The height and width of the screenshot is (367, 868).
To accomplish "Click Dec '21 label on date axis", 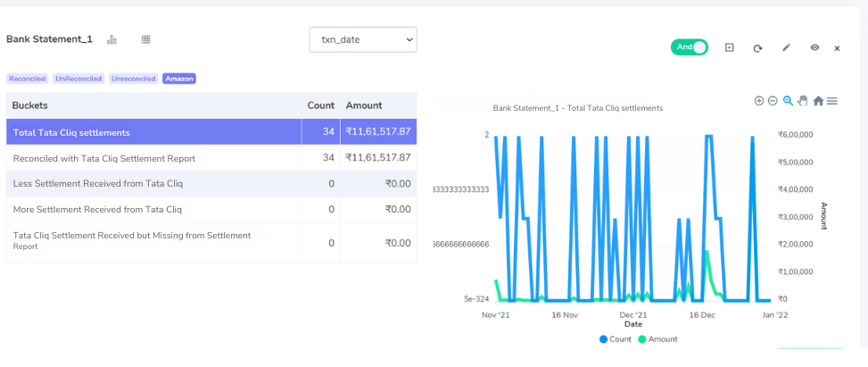I will pos(633,315).
